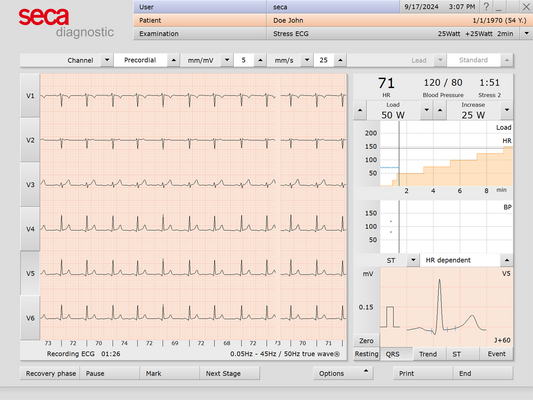Lower Increase with its down arrow
This screenshot has width=533, height=400.
[x=507, y=110]
